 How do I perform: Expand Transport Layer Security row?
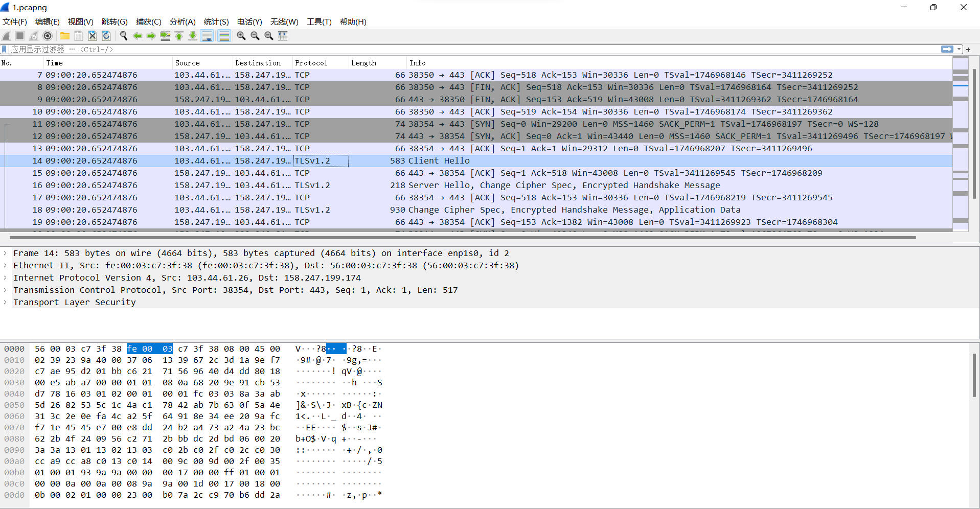click(x=5, y=303)
